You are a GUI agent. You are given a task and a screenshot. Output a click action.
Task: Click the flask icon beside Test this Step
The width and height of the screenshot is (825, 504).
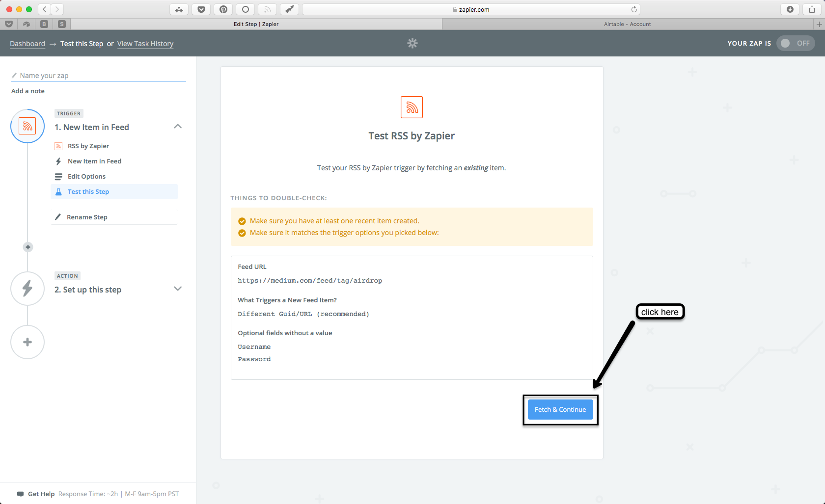pyautogui.click(x=58, y=191)
